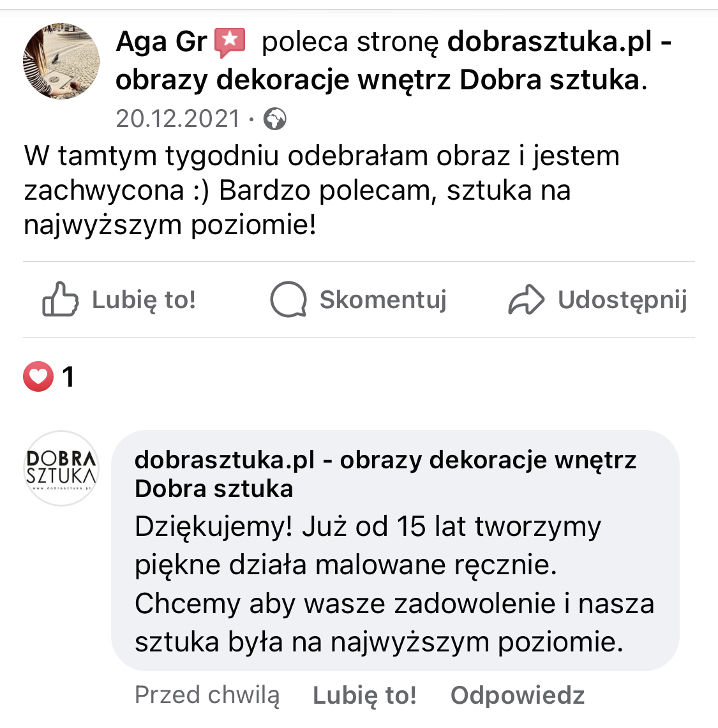Click the comment text starting with "Dziękujemy!"
This screenshot has width=718, height=728.
[394, 584]
